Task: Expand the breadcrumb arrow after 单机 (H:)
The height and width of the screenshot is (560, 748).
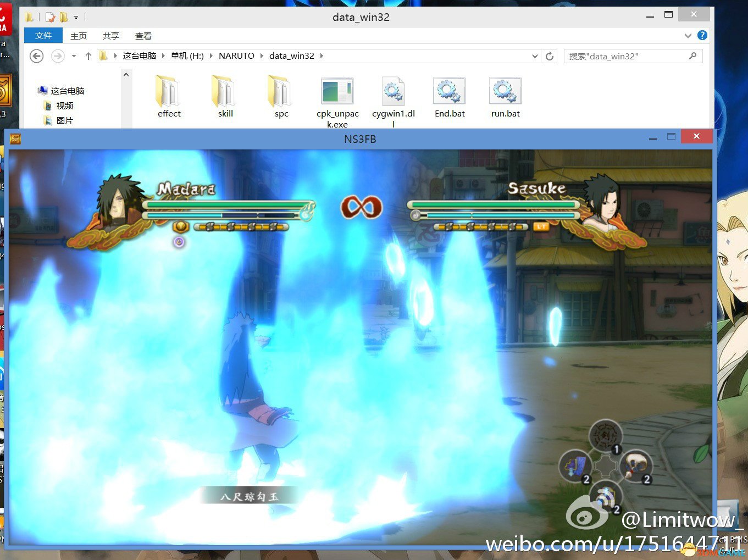Action: click(x=211, y=56)
